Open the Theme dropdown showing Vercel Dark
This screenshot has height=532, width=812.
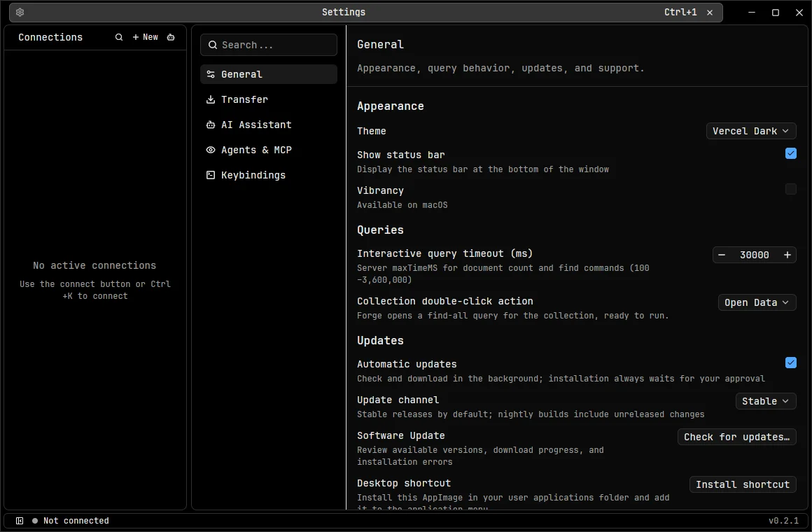[x=751, y=131]
